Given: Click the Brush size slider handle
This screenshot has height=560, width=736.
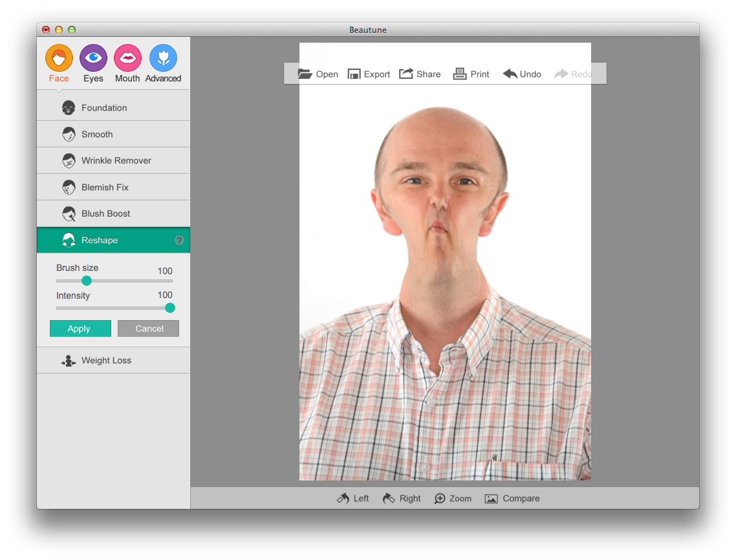Looking at the screenshot, I should point(87,281).
